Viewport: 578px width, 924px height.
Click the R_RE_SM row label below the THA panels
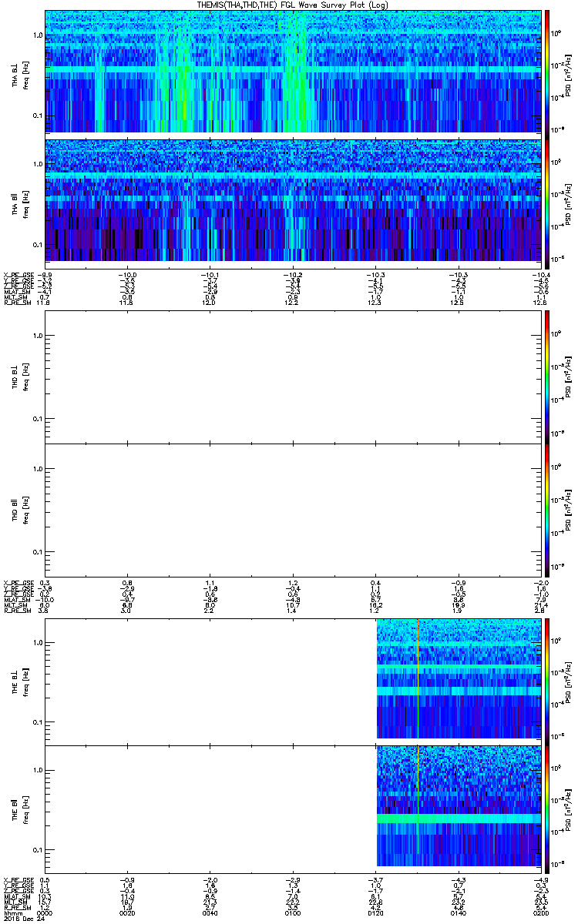[x=16, y=303]
